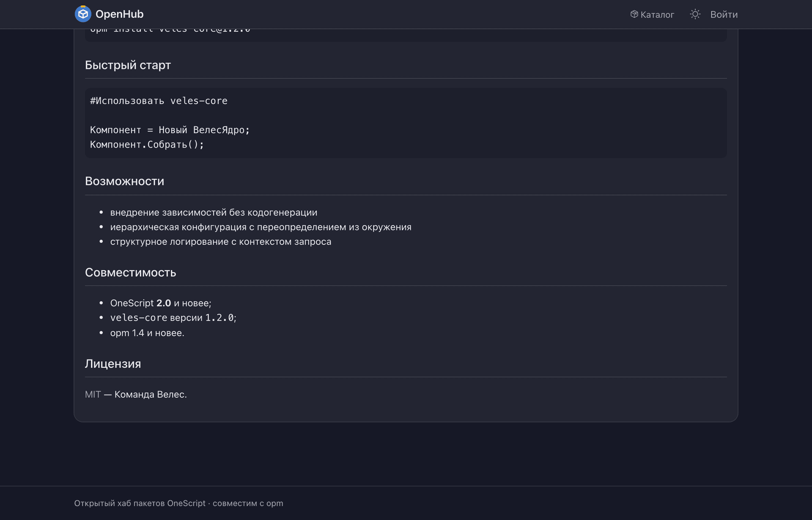This screenshot has width=812, height=520.
Task: Select the Совместимость heading
Action: click(x=130, y=273)
